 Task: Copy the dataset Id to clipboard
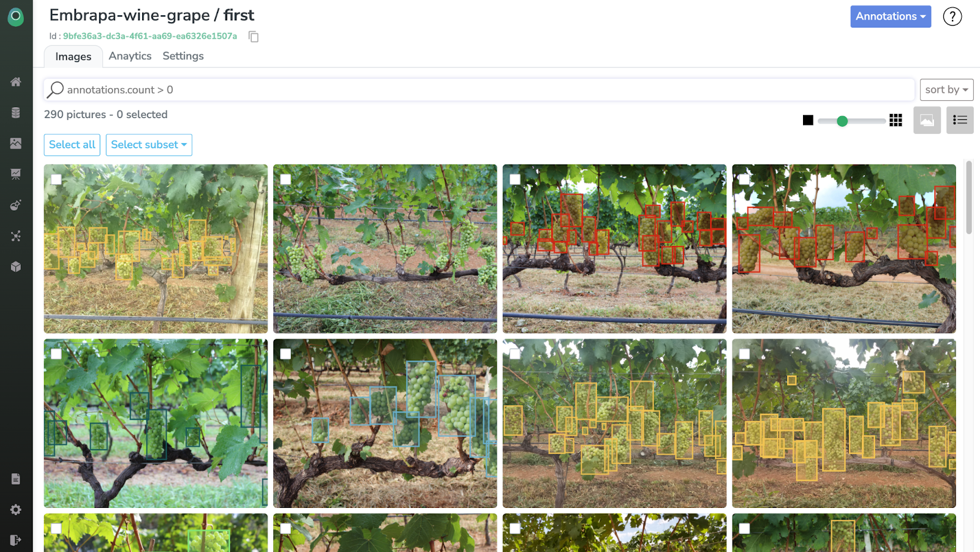[x=254, y=37]
